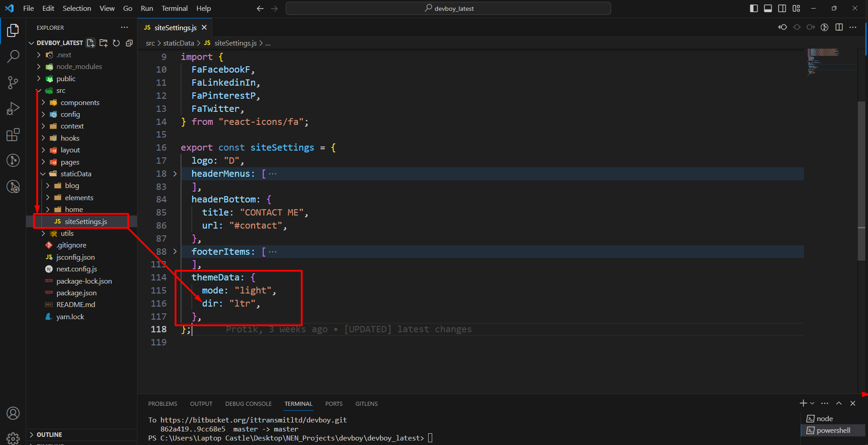The width and height of the screenshot is (868, 445).
Task: Toggle the Secondary Side Bar layout button
Action: [782, 9]
